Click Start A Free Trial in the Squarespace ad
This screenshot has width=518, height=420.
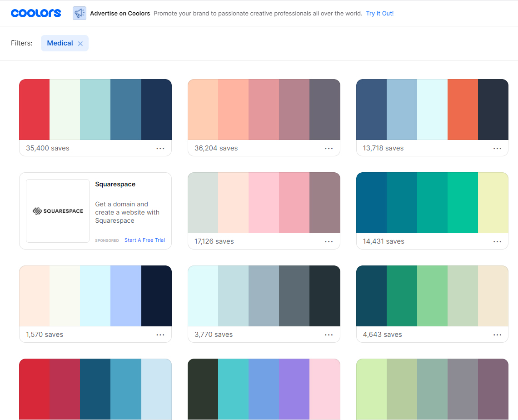(x=144, y=240)
